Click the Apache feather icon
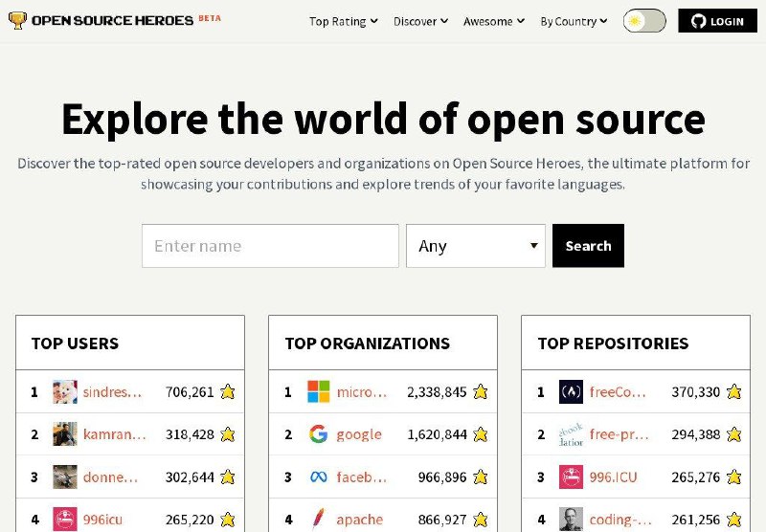The height and width of the screenshot is (532, 766). pos(318,519)
